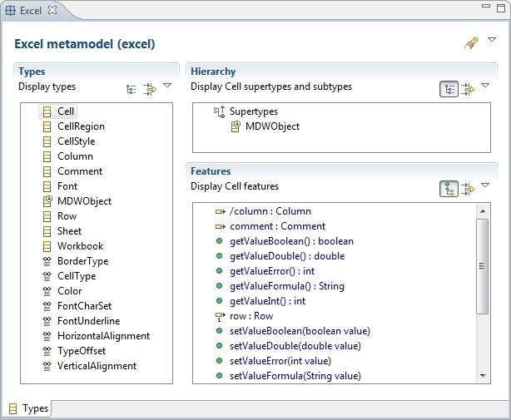Image resolution: width=511 pixels, height=420 pixels.
Task: Click the arrows icon in Hierarchy section toolbar
Action: tap(468, 89)
